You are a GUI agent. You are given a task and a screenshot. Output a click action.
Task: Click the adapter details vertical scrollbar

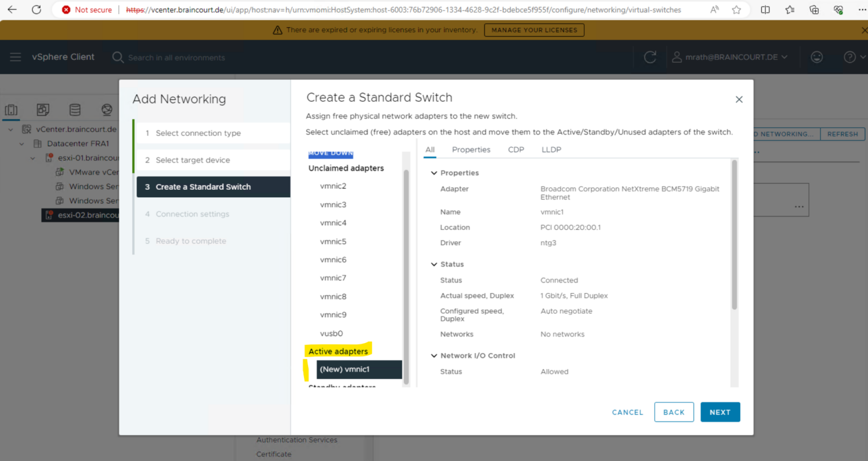click(x=734, y=234)
